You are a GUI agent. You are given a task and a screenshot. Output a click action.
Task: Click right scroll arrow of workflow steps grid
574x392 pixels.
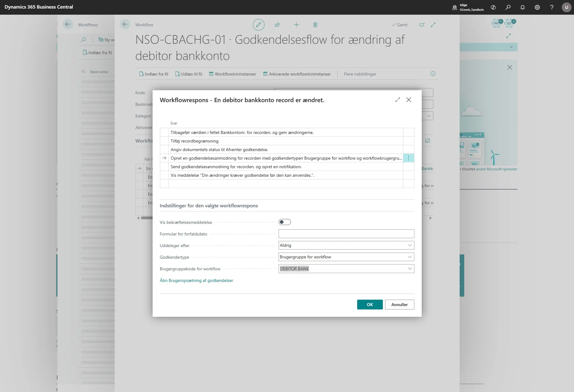pyautogui.click(x=431, y=218)
